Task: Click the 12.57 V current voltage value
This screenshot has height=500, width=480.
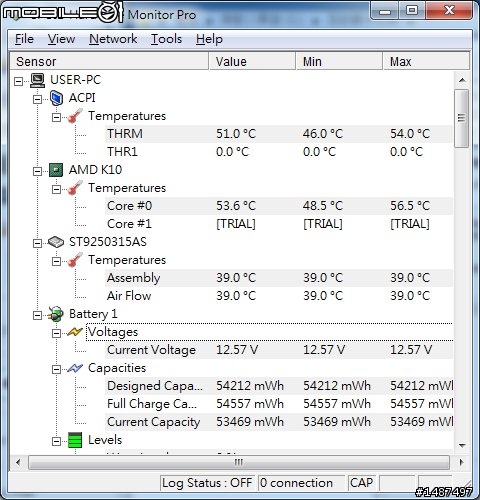Action: coord(237,350)
